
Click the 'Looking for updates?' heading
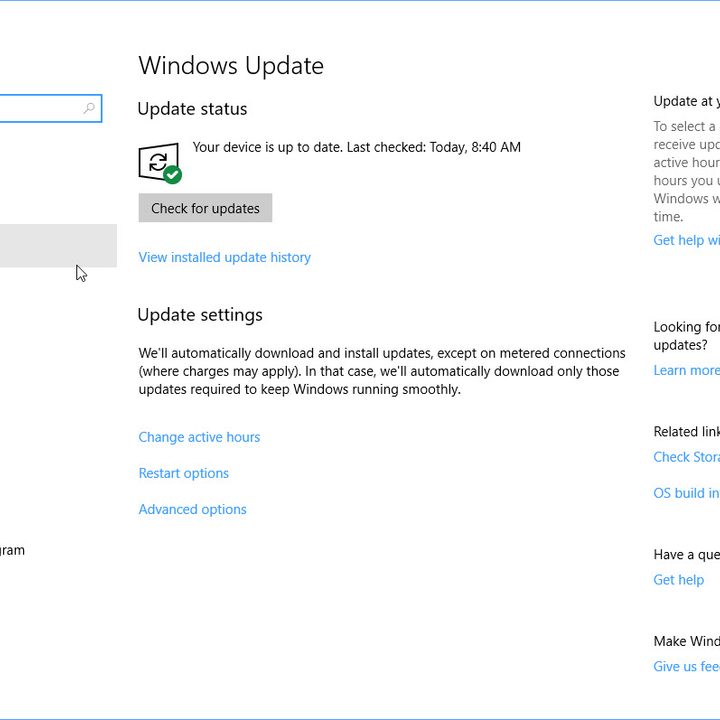pos(686,336)
